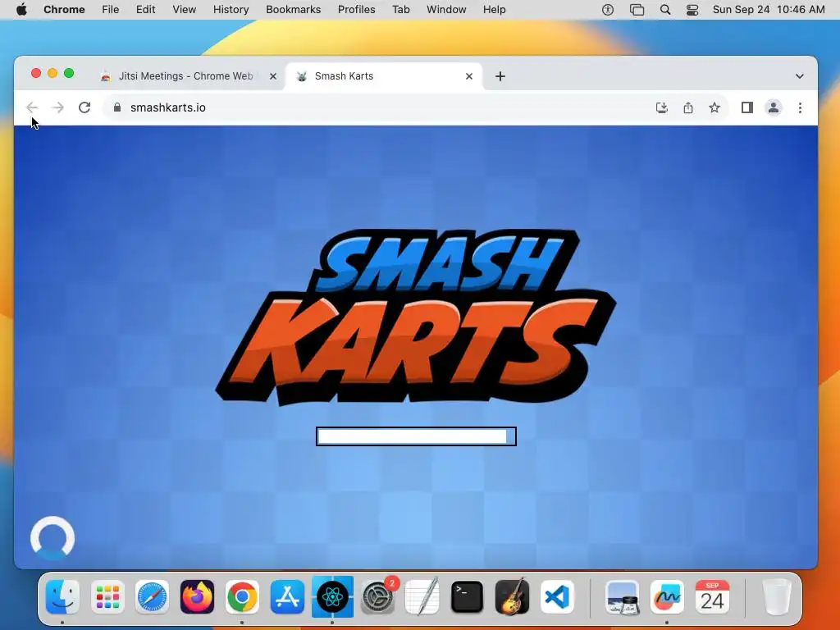
Task: Open the Apple menu
Action: tap(21, 10)
